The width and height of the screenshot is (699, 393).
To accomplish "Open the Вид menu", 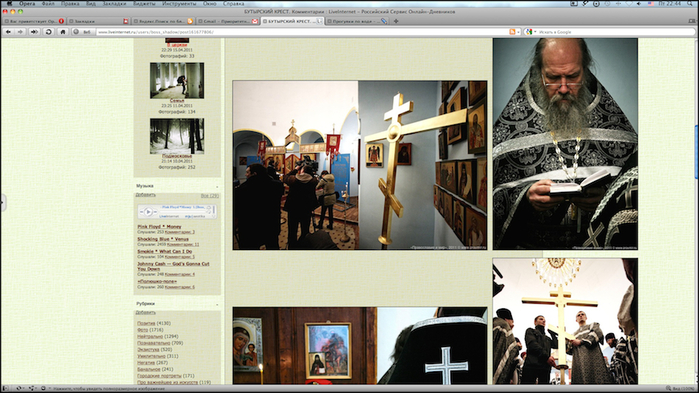I will pyautogui.click(x=91, y=4).
